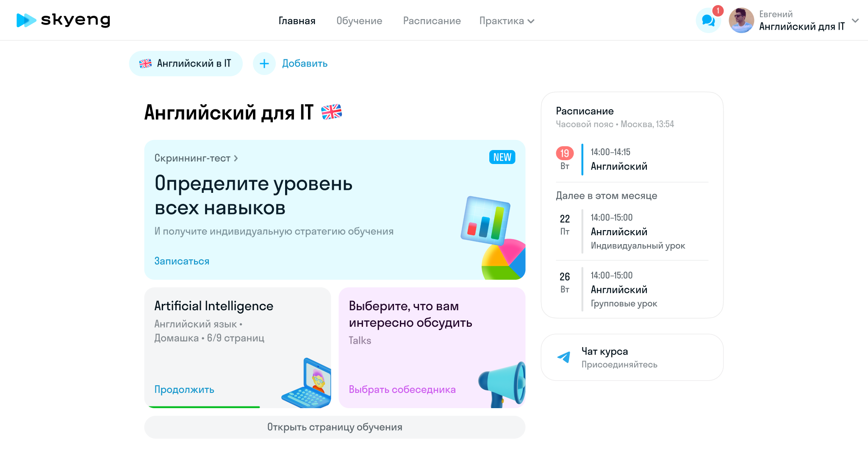Viewport: 868px width, 459px height.
Task: Open chat messages with notification badge
Action: point(708,20)
